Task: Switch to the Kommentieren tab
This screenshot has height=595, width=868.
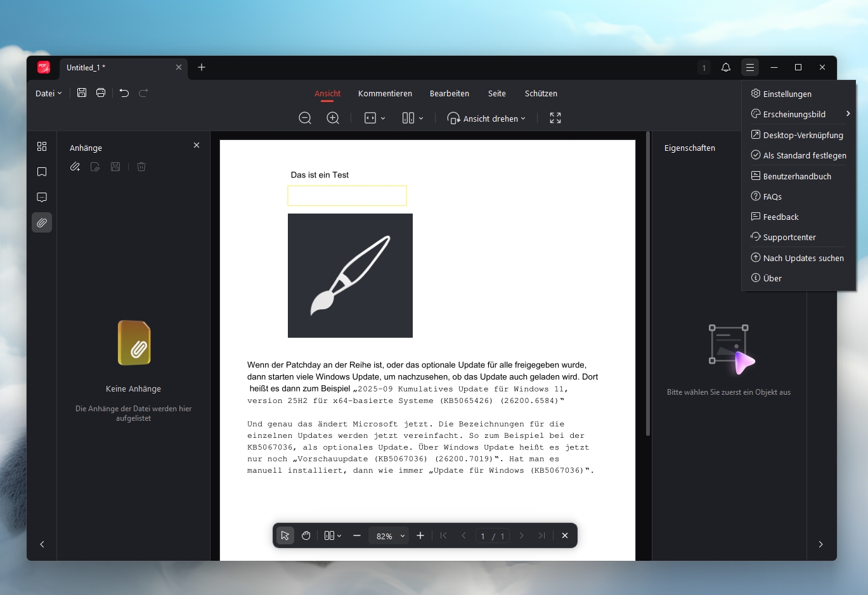Action: (x=385, y=93)
